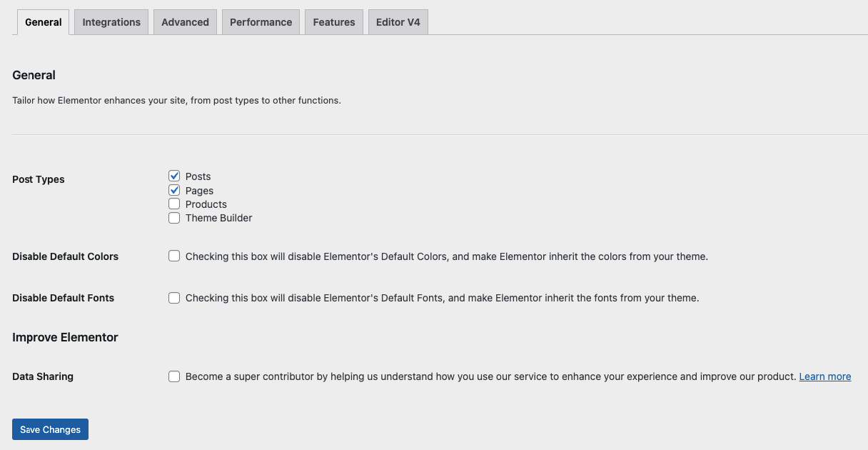The image size is (868, 450).
Task: Click the 'Products' label text
Action: coord(206,204)
